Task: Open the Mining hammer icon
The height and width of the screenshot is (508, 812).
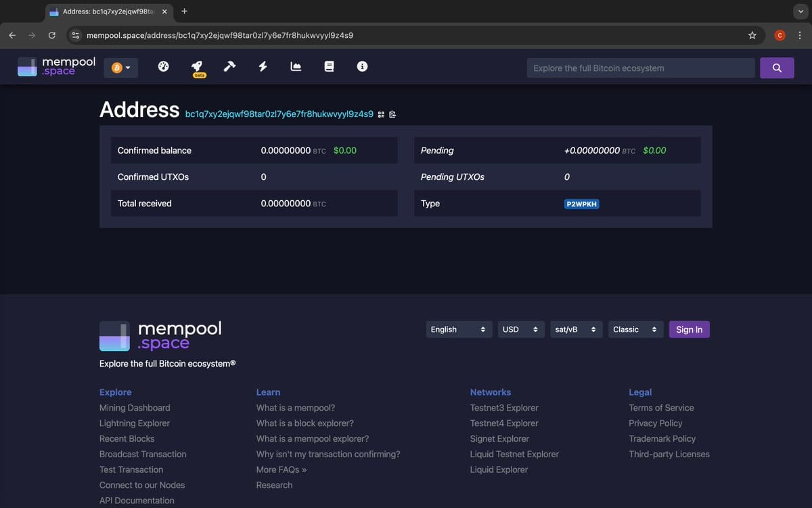Action: point(229,66)
